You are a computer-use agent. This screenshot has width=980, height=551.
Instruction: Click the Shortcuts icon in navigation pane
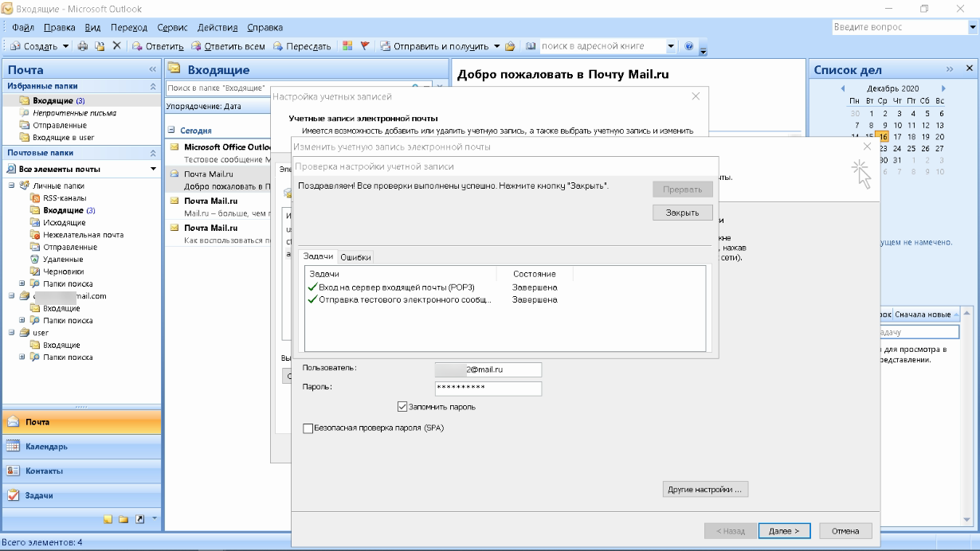click(x=139, y=519)
